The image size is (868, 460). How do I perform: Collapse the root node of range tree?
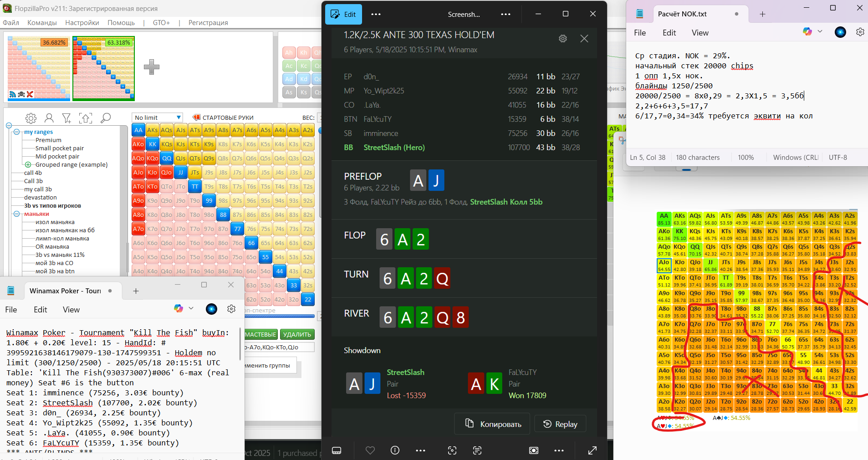9,126
